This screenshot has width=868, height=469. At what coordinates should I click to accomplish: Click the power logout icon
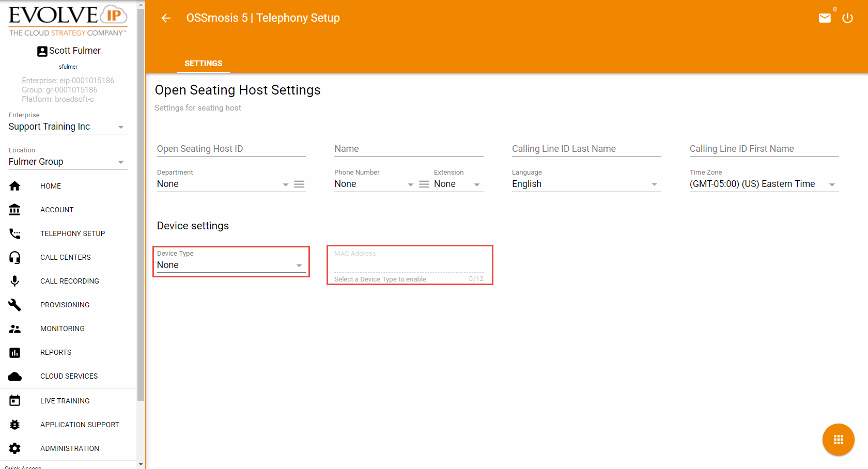click(x=847, y=18)
